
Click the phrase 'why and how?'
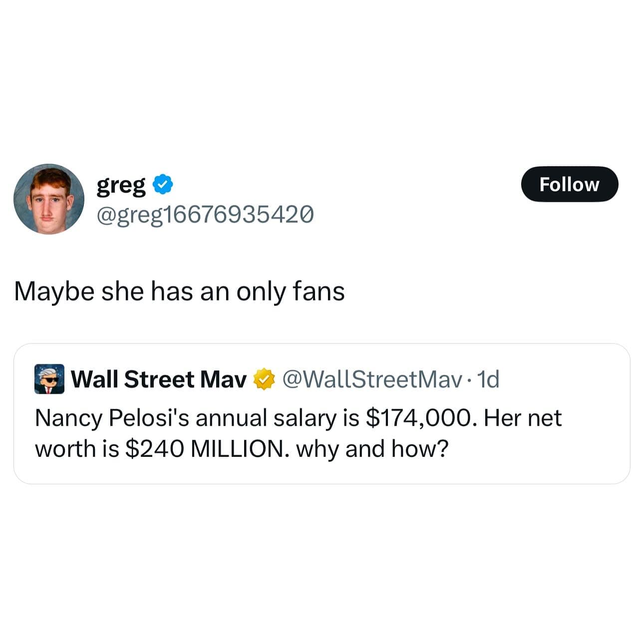pyautogui.click(x=372, y=449)
